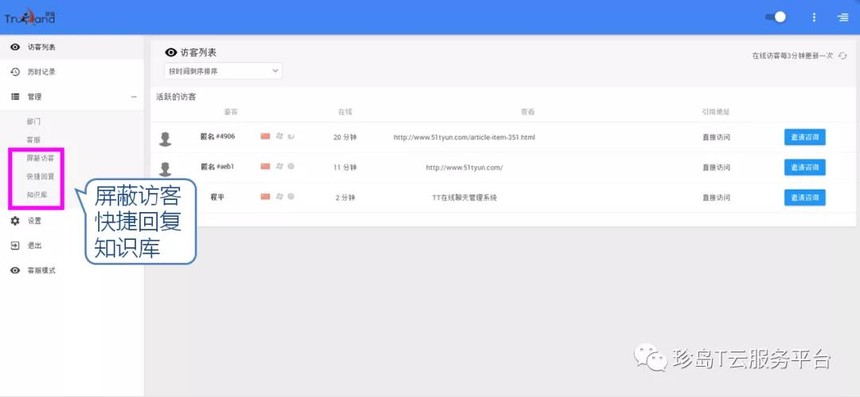Image resolution: width=860 pixels, height=397 pixels.
Task: Open the 按时间倒序排序 sort dropdown
Action: point(223,71)
